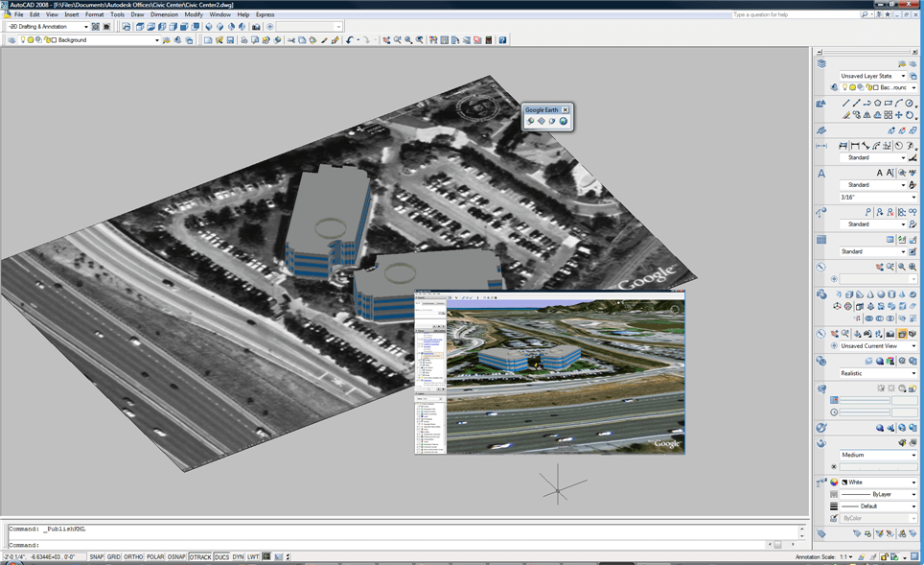Open the 3/16" text height dropdown
This screenshot has height=565, width=924.
click(878, 197)
